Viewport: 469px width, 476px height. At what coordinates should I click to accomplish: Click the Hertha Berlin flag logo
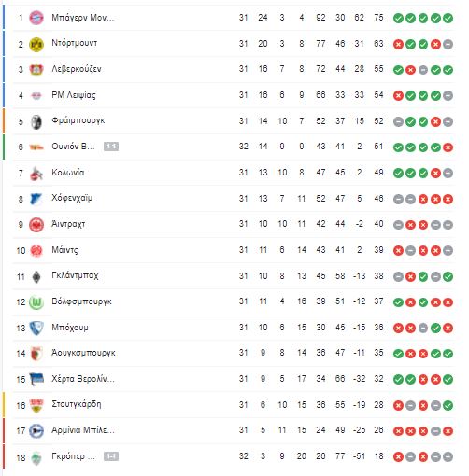36,379
